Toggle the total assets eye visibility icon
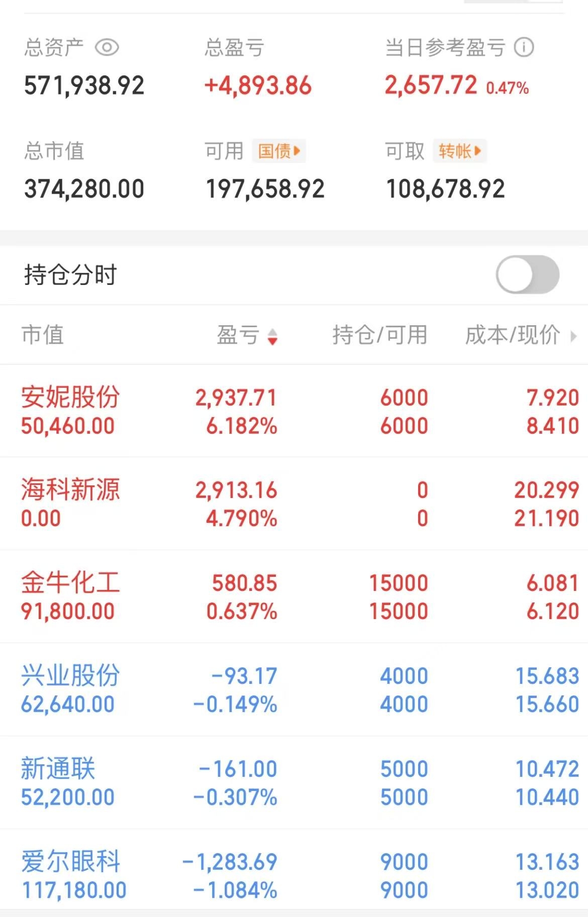Image resolution: width=588 pixels, height=917 pixels. [107, 48]
